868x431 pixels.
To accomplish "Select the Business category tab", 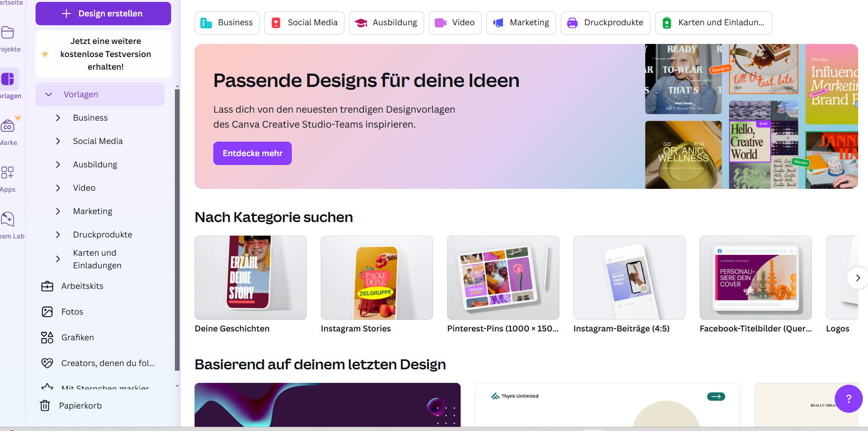I will (227, 23).
